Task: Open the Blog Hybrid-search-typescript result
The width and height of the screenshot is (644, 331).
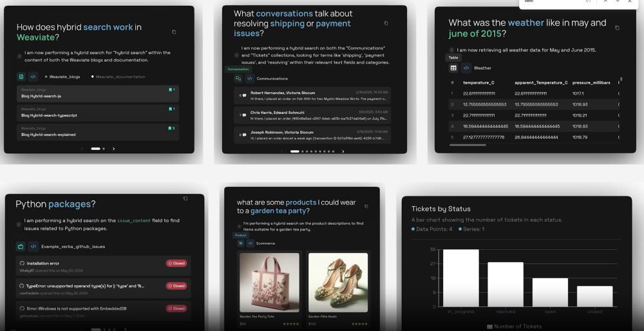Action: (98, 113)
